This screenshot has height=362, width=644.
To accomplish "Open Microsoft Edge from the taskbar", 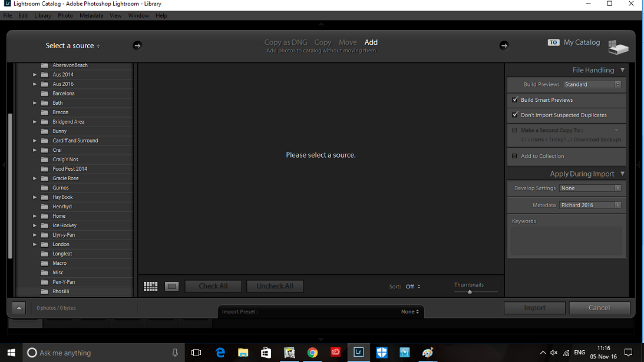I will (220, 353).
